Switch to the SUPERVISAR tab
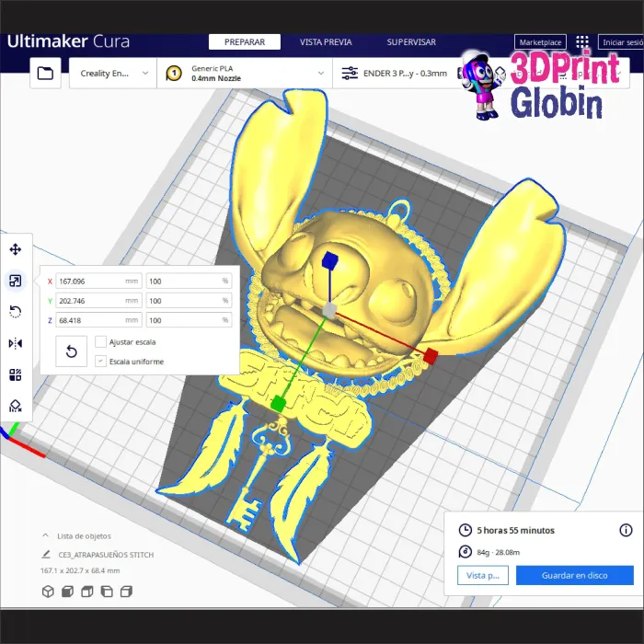 pos(411,42)
